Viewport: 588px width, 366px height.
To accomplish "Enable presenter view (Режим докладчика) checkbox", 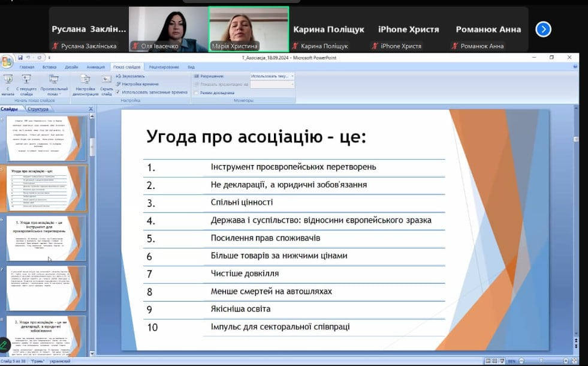I will 196,93.
